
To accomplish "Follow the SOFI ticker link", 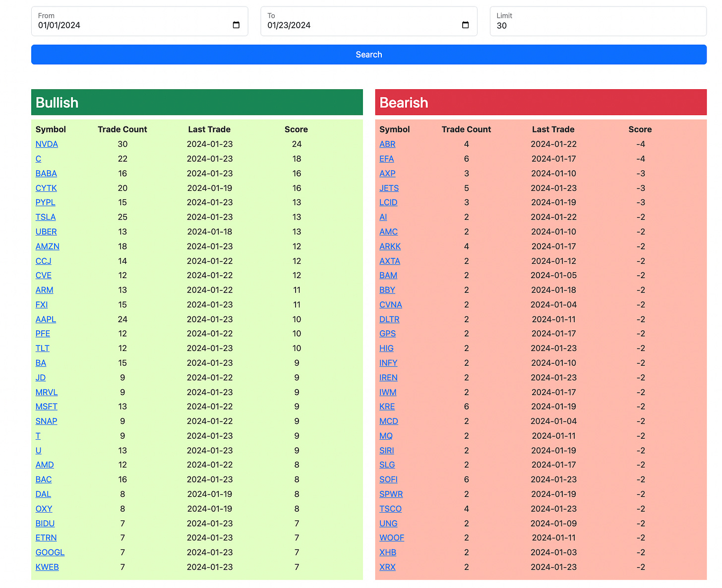I will [x=388, y=480].
